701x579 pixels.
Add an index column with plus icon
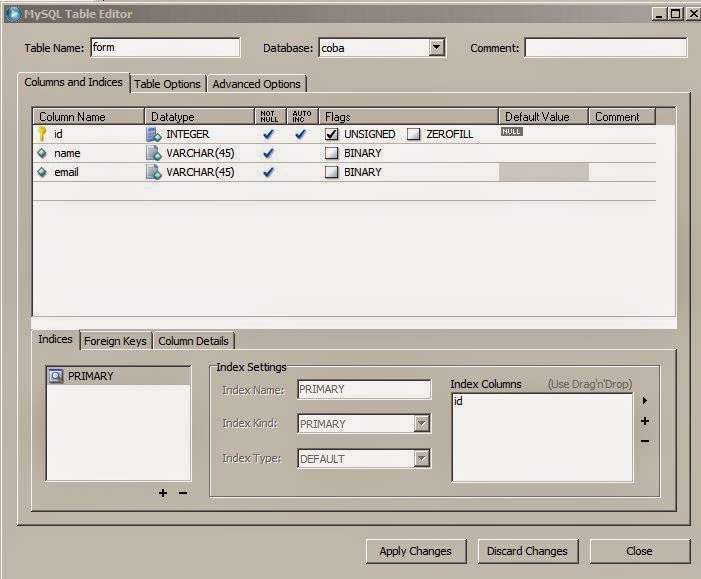click(645, 421)
